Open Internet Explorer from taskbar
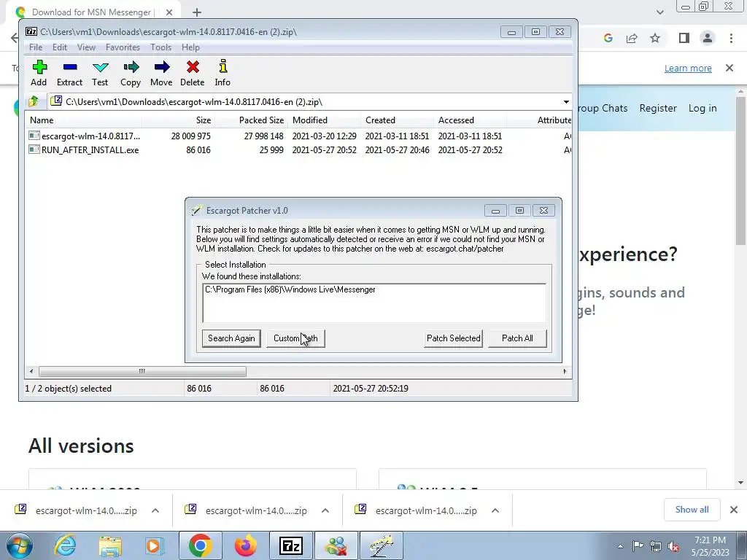747x560 pixels. (65, 545)
